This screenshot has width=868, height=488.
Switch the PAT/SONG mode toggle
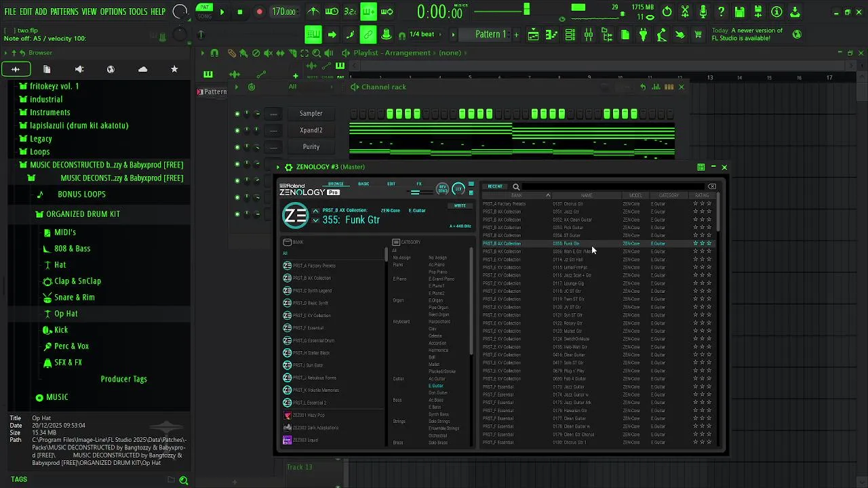pos(204,11)
